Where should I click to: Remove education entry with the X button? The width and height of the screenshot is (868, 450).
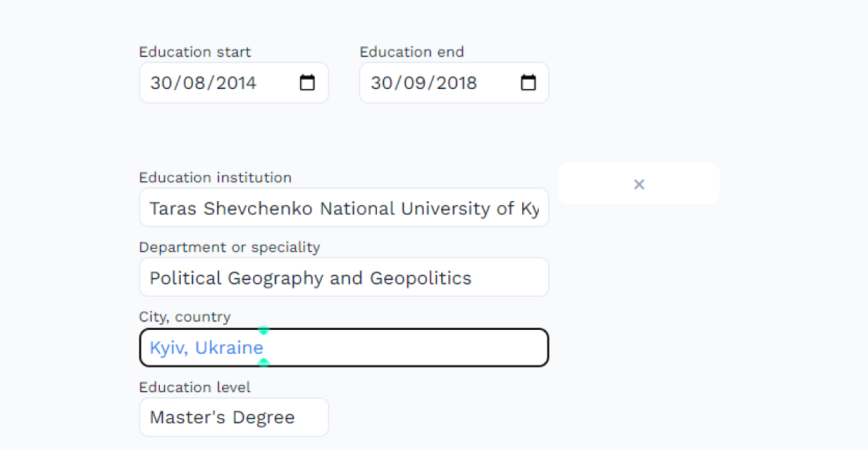(x=639, y=184)
